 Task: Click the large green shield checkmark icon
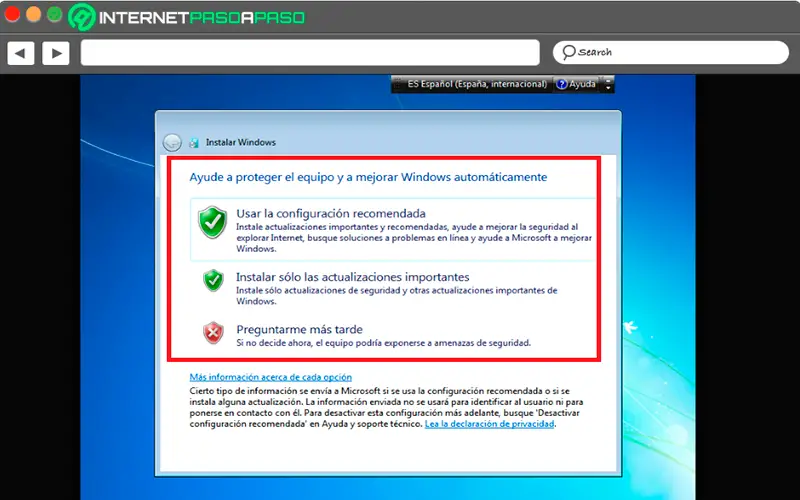[x=213, y=222]
